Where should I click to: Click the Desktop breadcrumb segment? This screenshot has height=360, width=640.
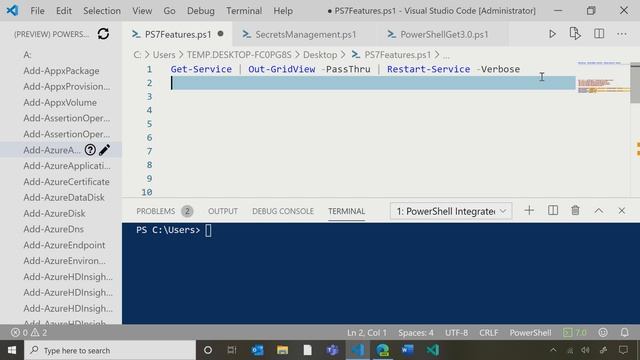(x=320, y=55)
